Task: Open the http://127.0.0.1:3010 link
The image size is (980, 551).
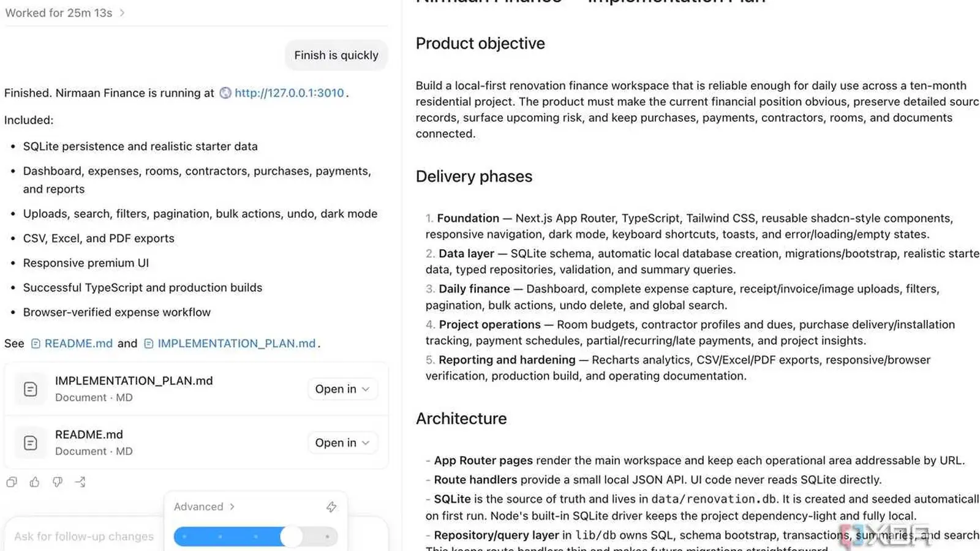Action: 289,93
